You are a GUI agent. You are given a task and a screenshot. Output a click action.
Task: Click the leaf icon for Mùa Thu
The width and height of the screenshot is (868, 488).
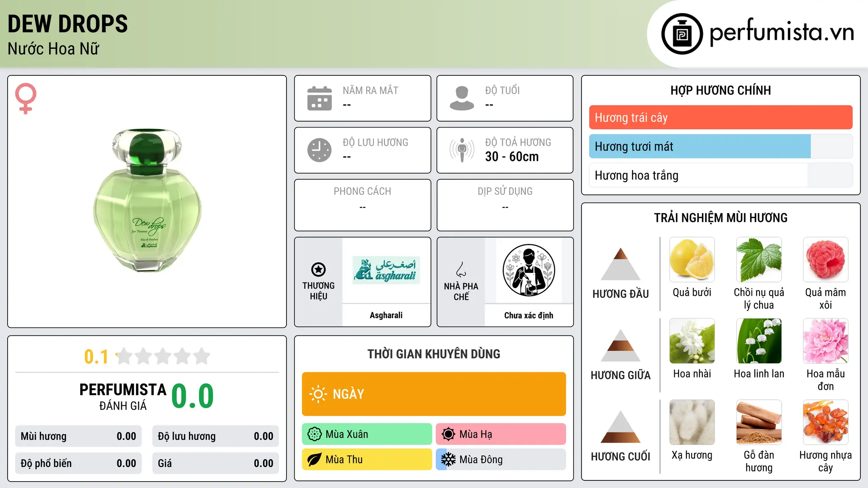314,460
